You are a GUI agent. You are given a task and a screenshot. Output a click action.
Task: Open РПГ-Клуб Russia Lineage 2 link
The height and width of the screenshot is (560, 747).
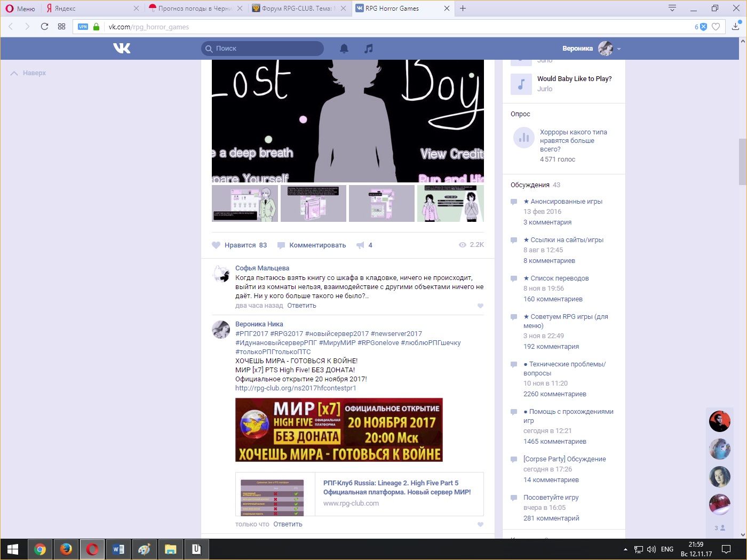tap(397, 487)
